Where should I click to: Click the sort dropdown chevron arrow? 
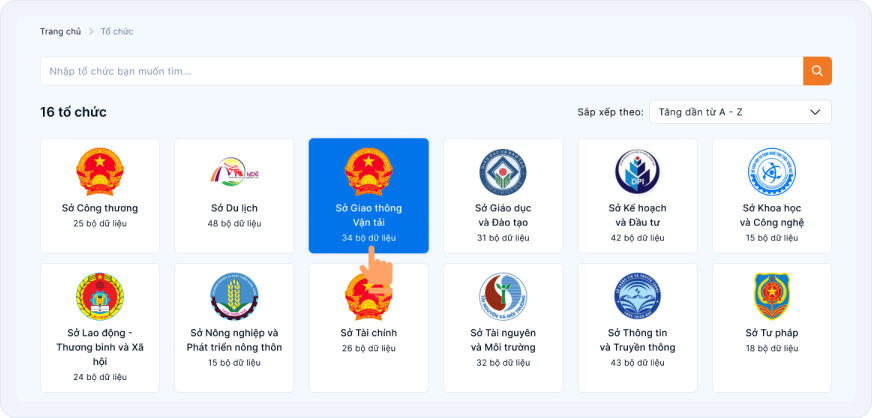tap(815, 112)
